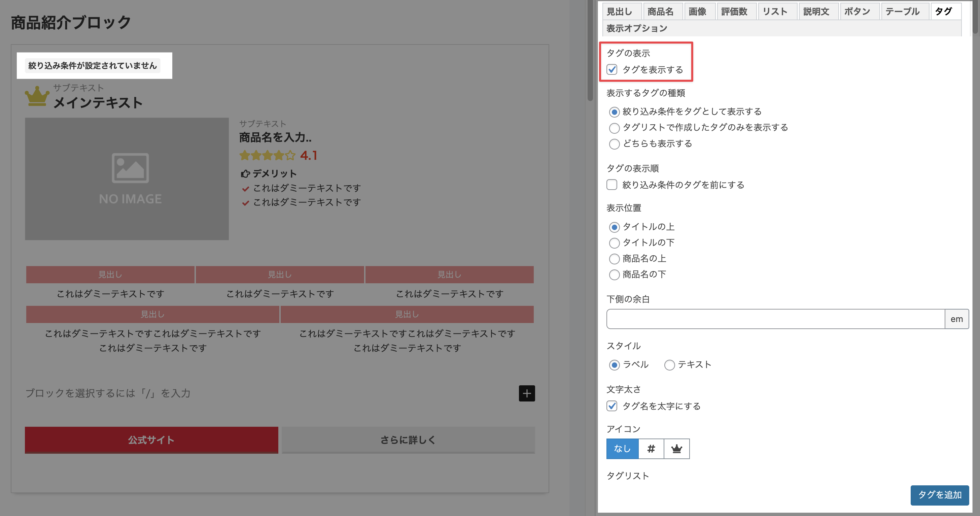The image size is (980, 516).
Task: Click the デメリット list heading
Action: 275,174
